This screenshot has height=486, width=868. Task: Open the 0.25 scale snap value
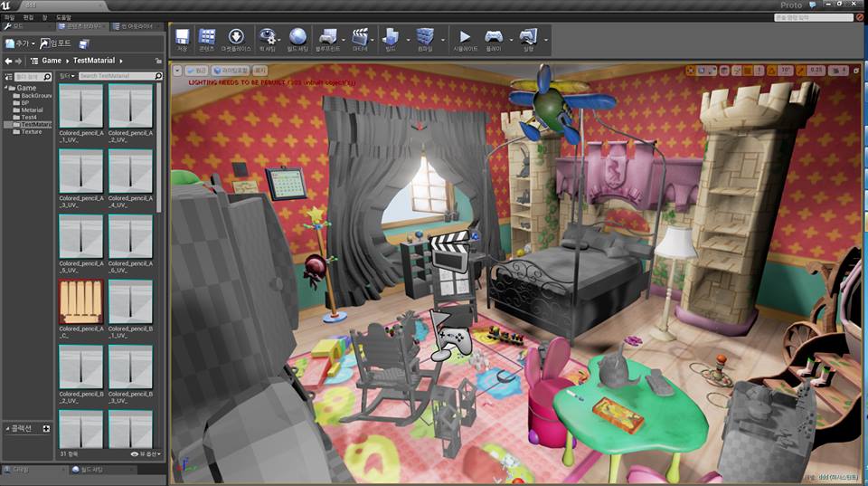816,71
